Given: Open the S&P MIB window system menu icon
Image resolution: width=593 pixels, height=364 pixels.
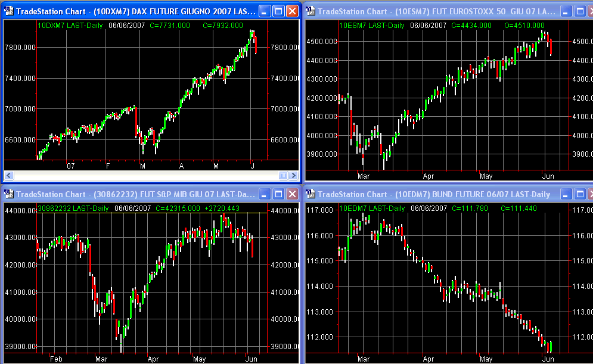Looking at the screenshot, I should pos(8,194).
